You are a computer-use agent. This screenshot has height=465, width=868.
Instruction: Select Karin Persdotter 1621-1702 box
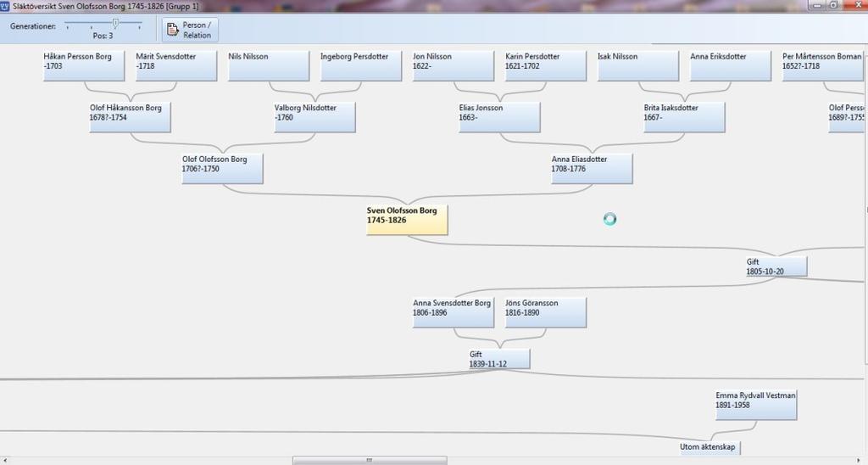(x=546, y=66)
